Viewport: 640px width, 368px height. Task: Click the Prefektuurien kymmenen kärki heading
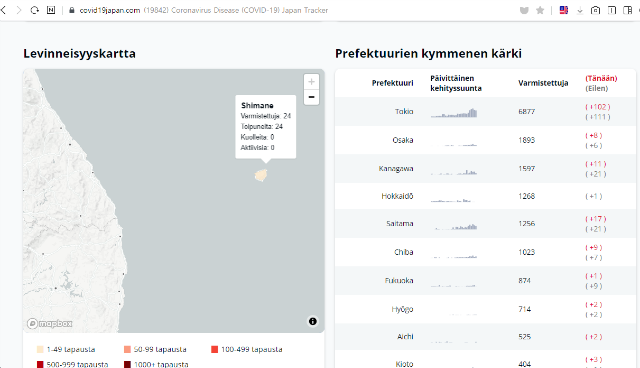click(x=428, y=53)
